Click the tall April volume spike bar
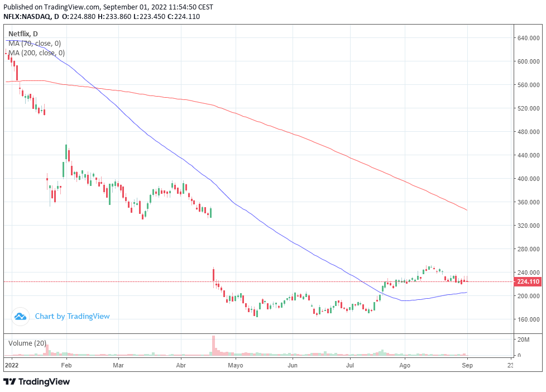Image resolution: width=546 pixels, height=392 pixels. (x=213, y=345)
